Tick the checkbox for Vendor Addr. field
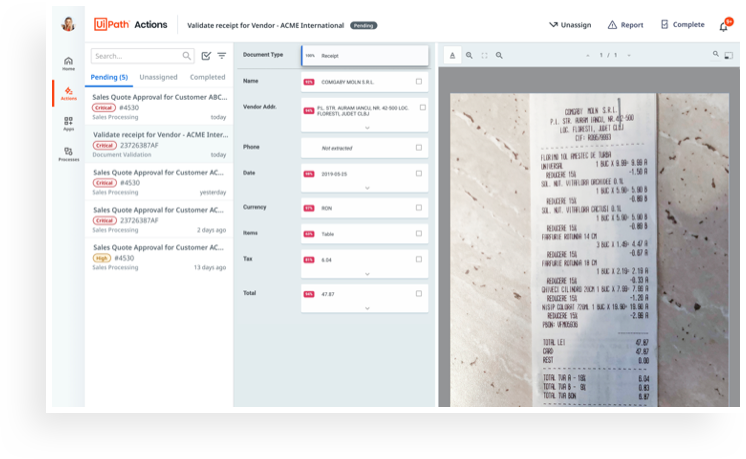Viewport: 746px width, 459px height. coord(422,107)
